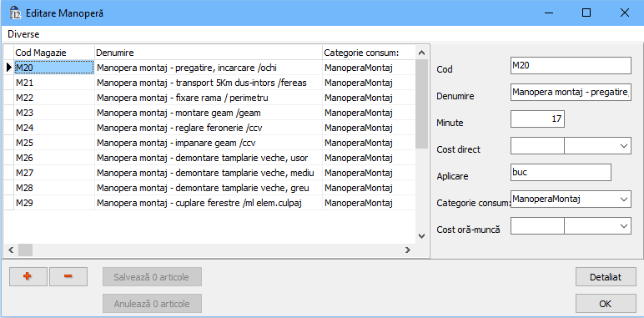The height and width of the screenshot is (318, 644).
Task: Click the vertical scrollbar up arrow
Action: point(422,53)
